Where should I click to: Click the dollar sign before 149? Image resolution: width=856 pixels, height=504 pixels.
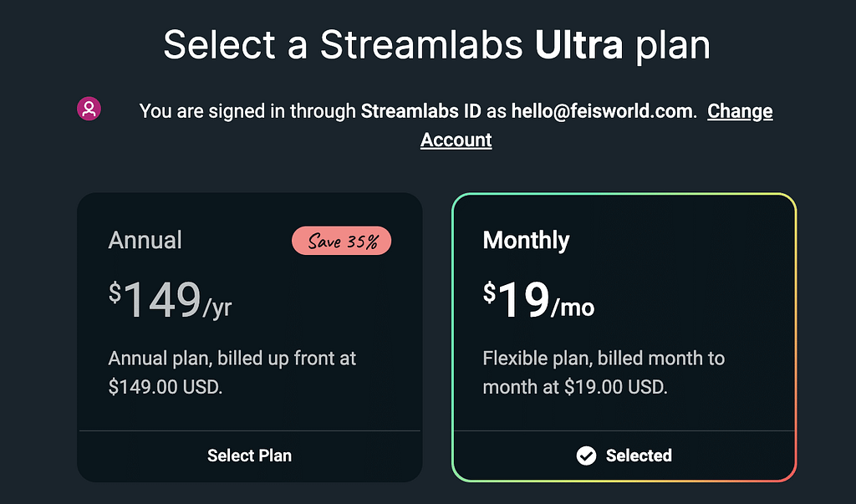(115, 293)
